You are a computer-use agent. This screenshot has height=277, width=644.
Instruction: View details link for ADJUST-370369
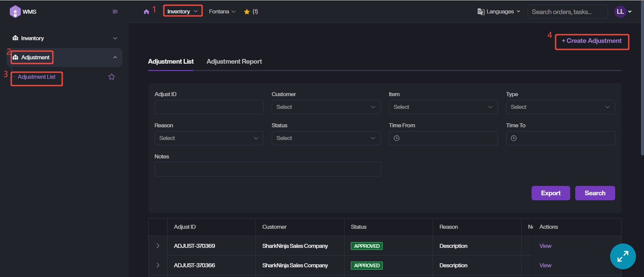click(x=545, y=246)
